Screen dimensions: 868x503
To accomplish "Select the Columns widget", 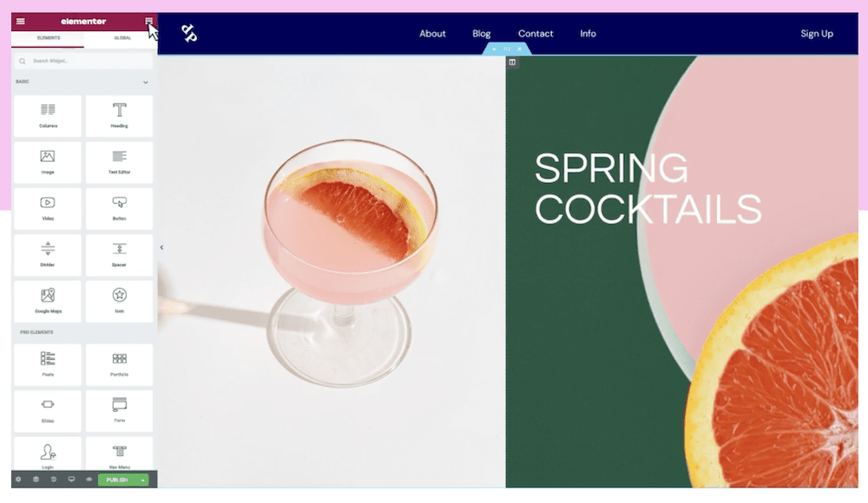I will [x=48, y=116].
